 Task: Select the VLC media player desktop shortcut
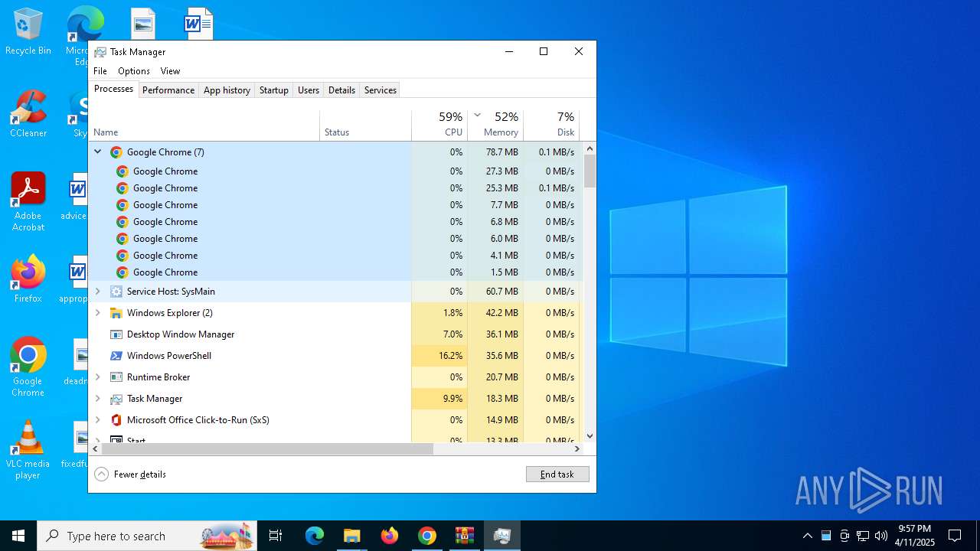pos(28,450)
